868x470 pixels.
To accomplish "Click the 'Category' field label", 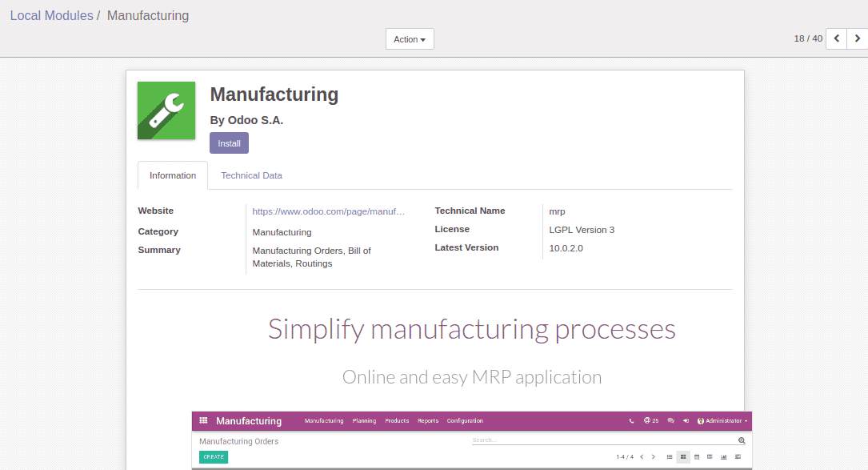I will 158,231.
